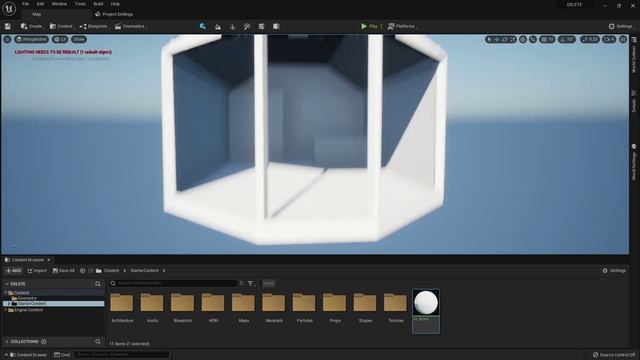Viewport: 640px width, 360px height.
Task: Select Geometry folder in tree
Action: point(27,298)
